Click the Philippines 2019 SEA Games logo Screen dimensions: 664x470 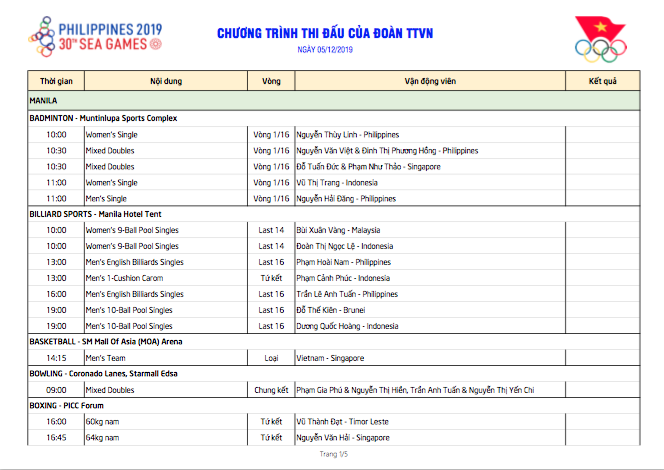[x=95, y=36]
